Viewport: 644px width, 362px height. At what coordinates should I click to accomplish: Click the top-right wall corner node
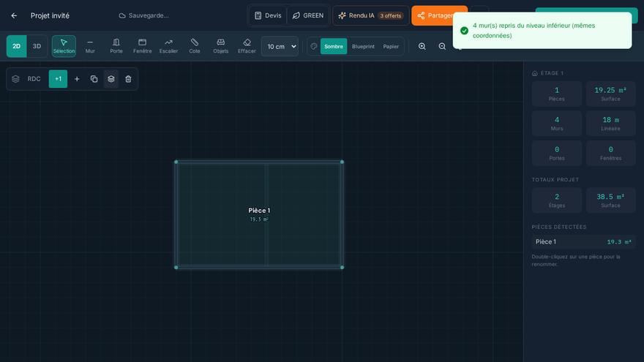click(x=342, y=162)
